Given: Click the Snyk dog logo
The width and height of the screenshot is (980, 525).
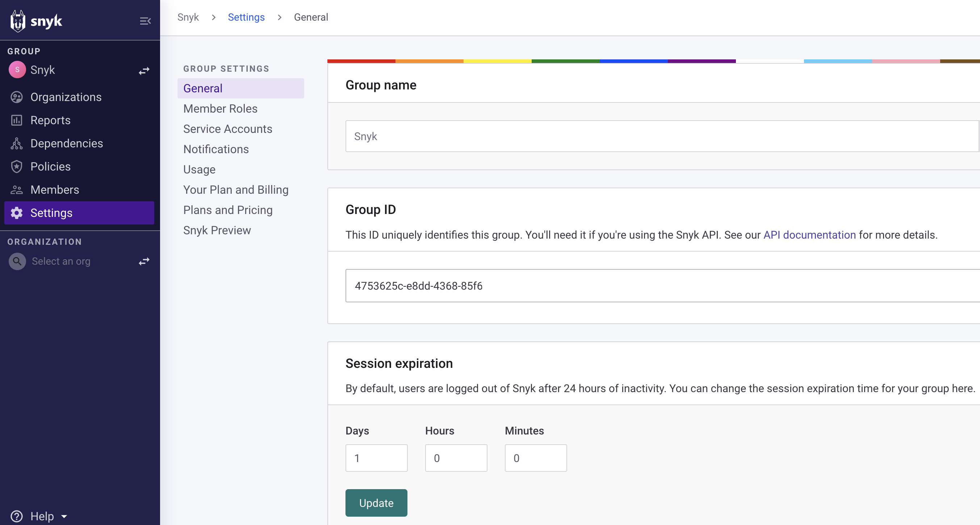Looking at the screenshot, I should [18, 21].
